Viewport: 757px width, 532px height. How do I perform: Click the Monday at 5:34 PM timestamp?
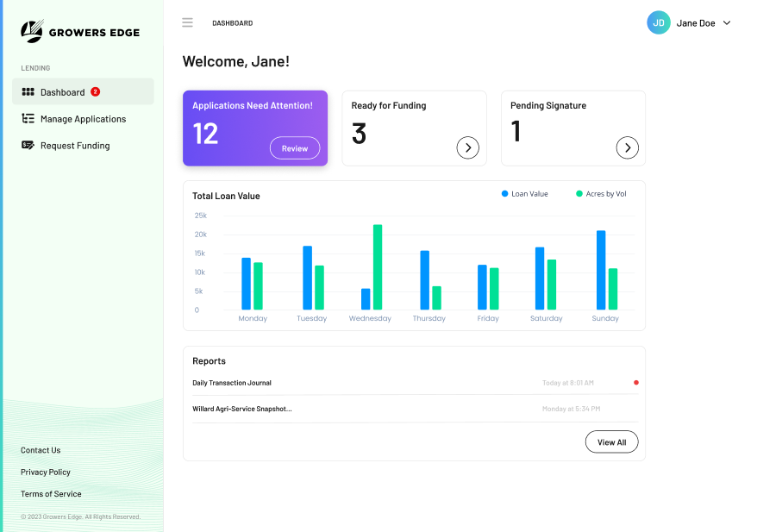(x=571, y=409)
